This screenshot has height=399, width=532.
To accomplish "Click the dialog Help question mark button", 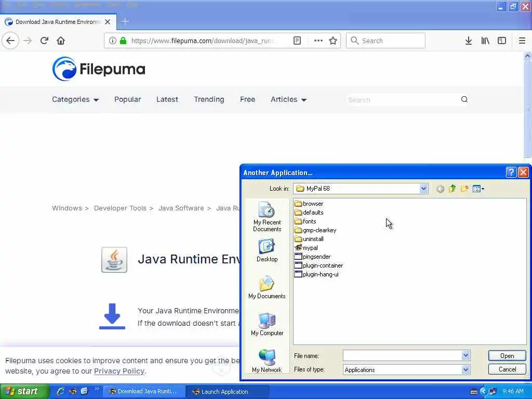I will [x=511, y=172].
